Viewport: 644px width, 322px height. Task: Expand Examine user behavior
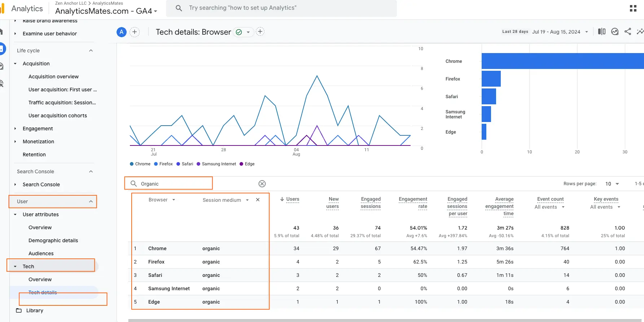tap(15, 34)
